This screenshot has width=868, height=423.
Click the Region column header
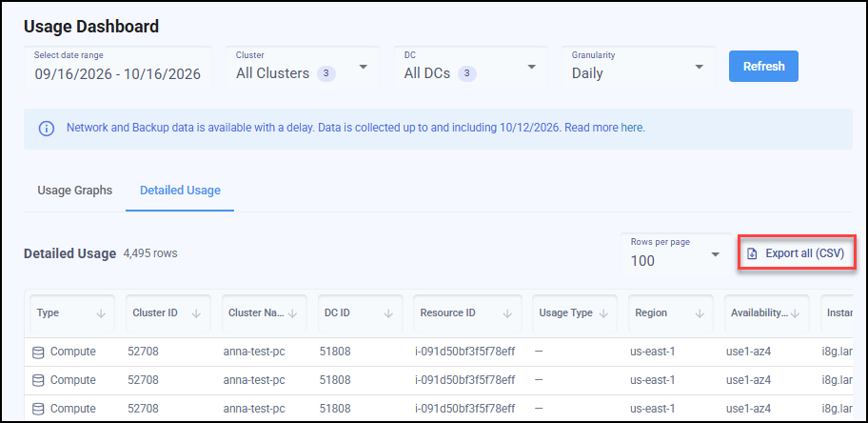point(671,313)
